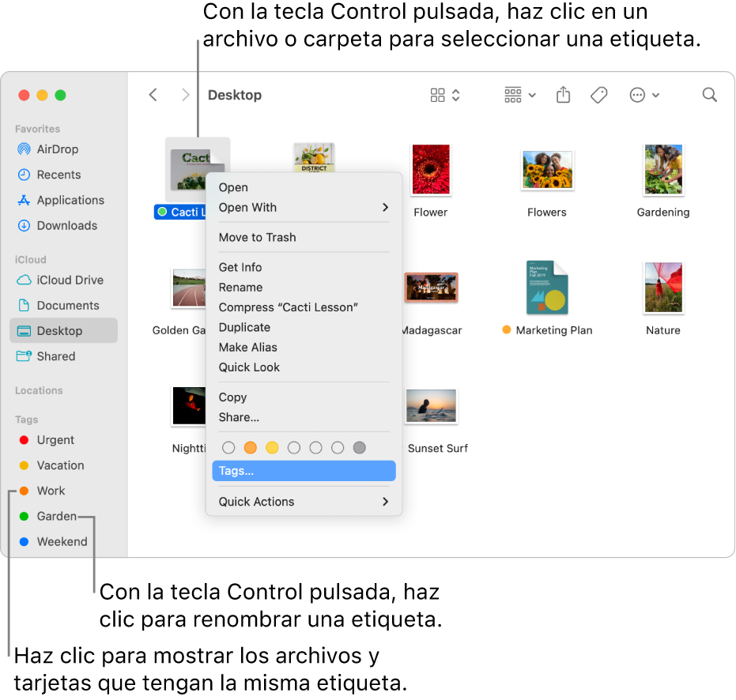Click the Cacti Lesson file label

point(181,212)
